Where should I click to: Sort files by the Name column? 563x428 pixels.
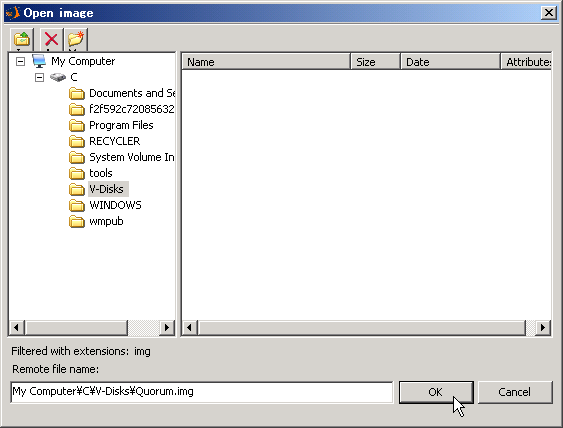266,62
